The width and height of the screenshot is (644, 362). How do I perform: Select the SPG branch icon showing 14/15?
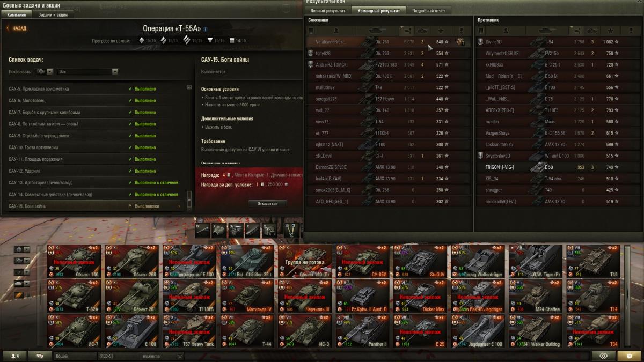point(232,40)
